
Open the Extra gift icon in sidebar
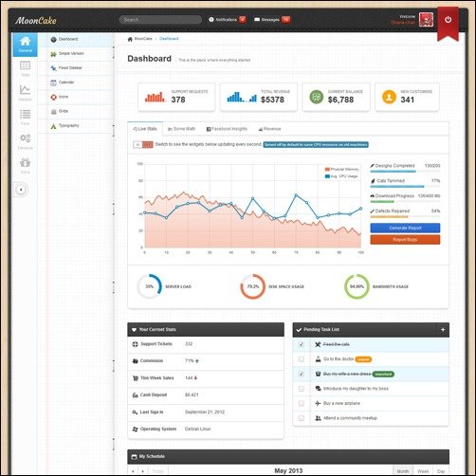[25, 166]
